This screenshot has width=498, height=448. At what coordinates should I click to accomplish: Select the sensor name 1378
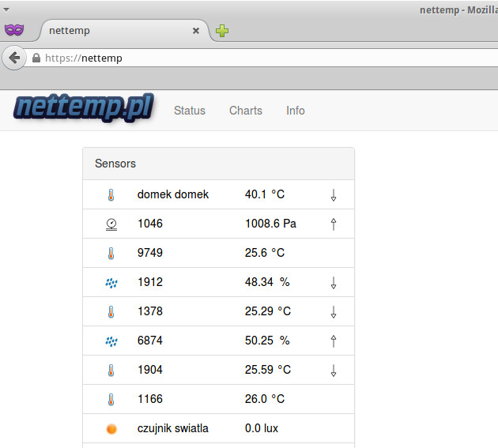point(150,311)
